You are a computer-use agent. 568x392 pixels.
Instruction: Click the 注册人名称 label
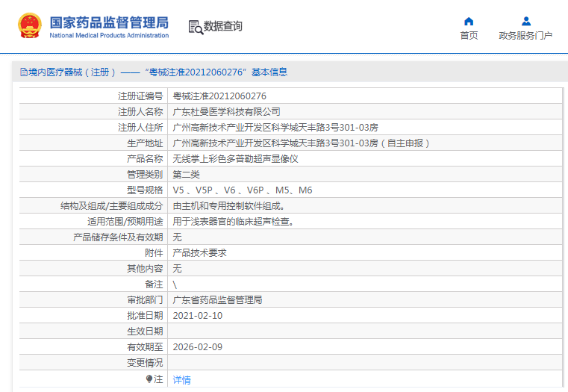[140, 111]
